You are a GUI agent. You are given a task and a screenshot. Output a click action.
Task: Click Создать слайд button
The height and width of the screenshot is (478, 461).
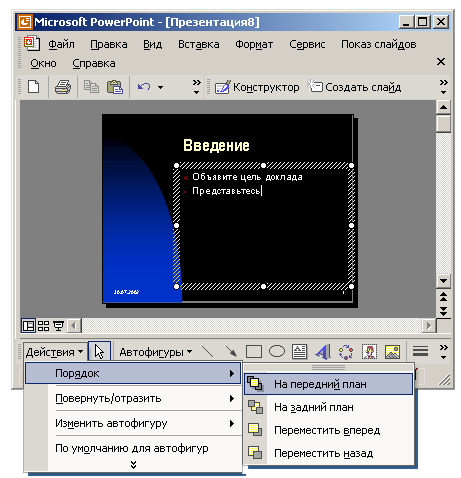pyautogui.click(x=354, y=87)
